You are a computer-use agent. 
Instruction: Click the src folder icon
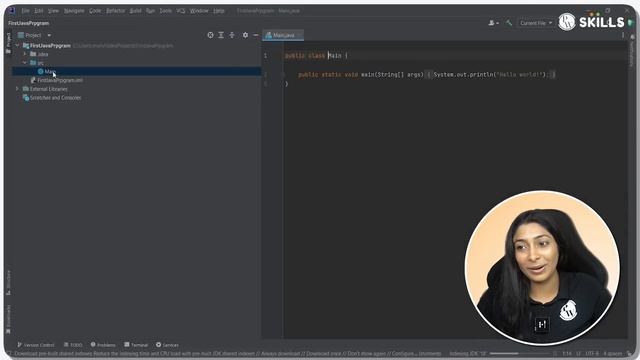33,63
